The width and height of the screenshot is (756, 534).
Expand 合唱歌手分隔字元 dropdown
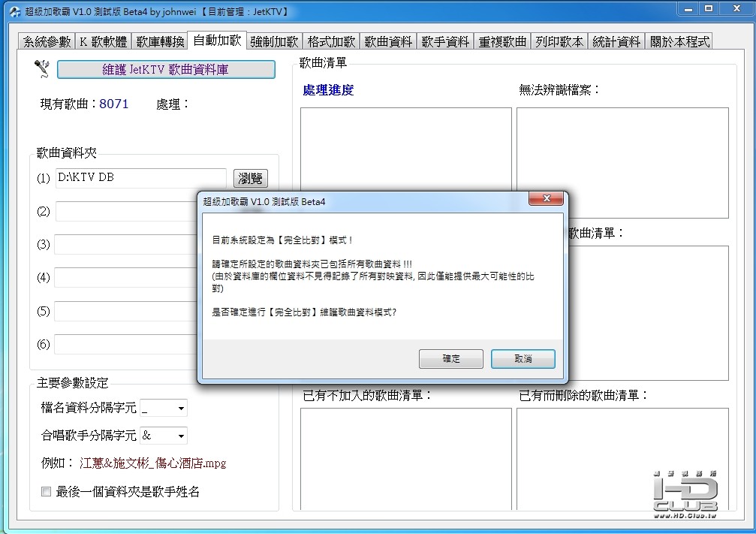(x=181, y=436)
